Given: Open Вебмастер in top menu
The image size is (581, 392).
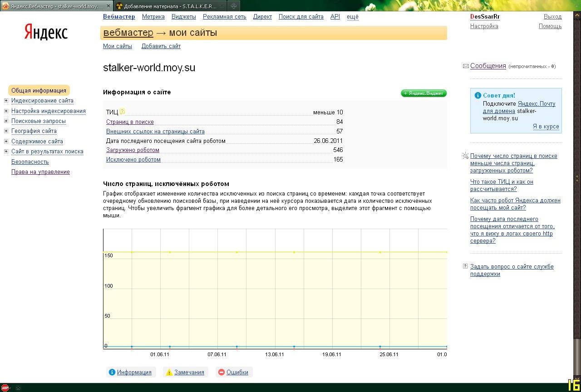Looking at the screenshot, I should click(x=119, y=17).
